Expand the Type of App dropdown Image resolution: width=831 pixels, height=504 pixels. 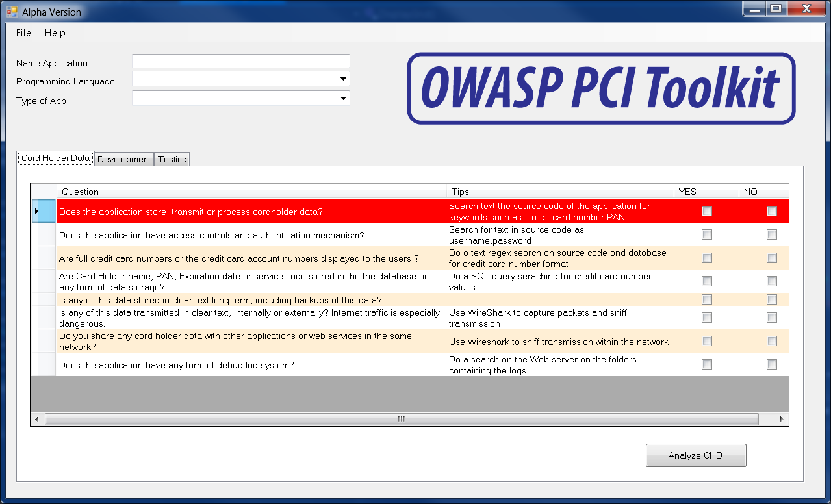click(342, 99)
